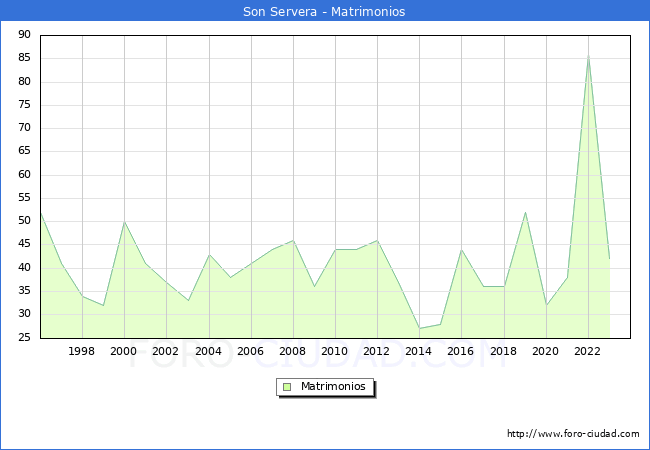Image resolution: width=650 pixels, height=450 pixels.
Task: Click the 50 y-axis label
Action: [24, 221]
